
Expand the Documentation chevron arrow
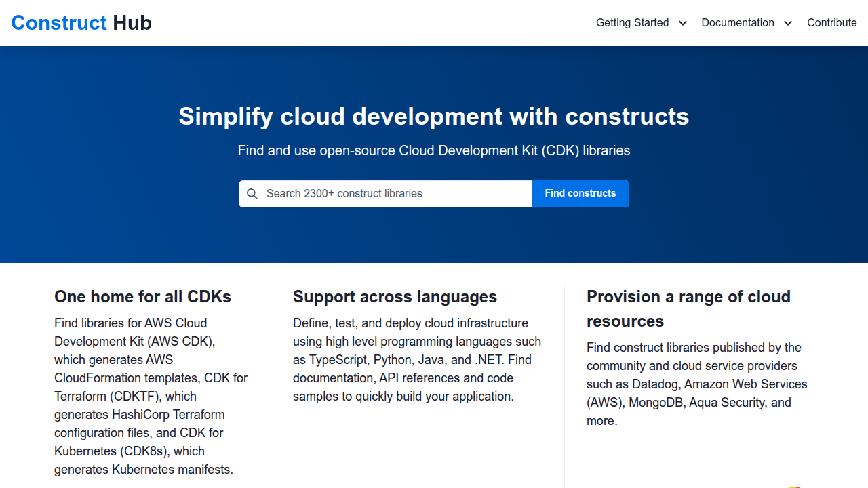click(788, 23)
